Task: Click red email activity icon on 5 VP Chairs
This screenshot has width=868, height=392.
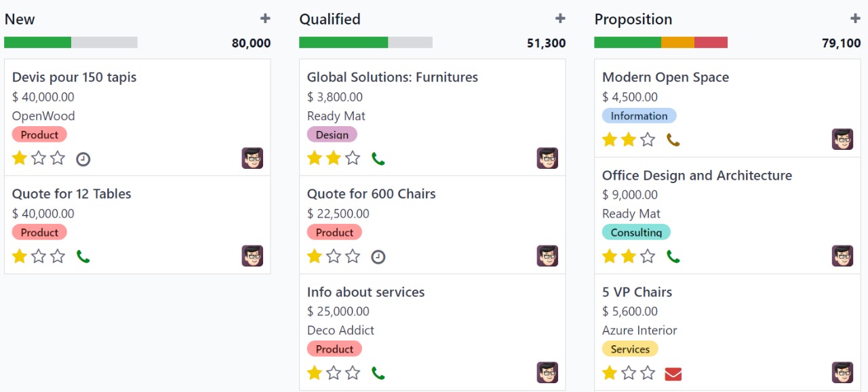Action: (x=673, y=374)
